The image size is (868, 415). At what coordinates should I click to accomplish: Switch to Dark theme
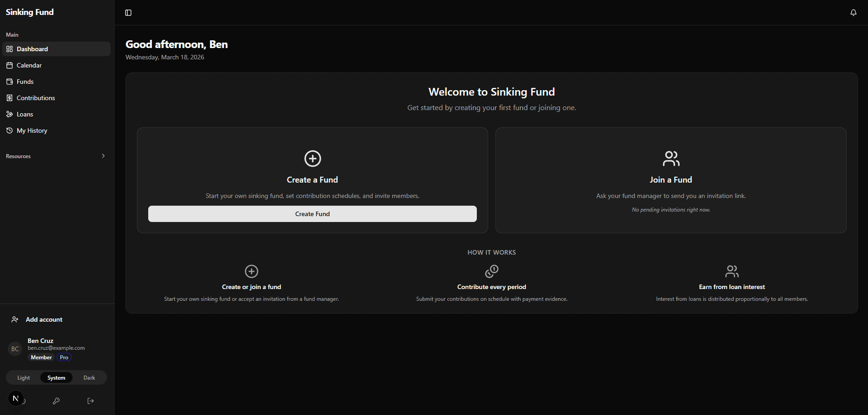(x=89, y=377)
